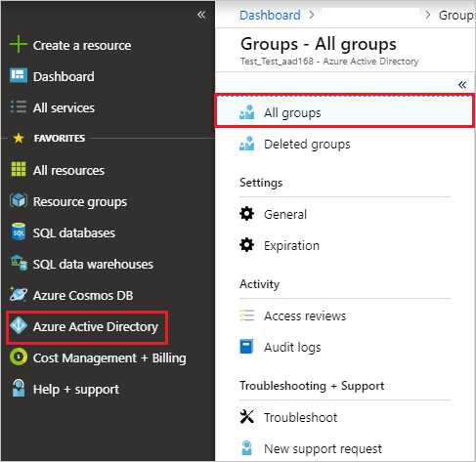Click the General gear icon
The width and height of the screenshot is (476, 462).
(x=247, y=214)
